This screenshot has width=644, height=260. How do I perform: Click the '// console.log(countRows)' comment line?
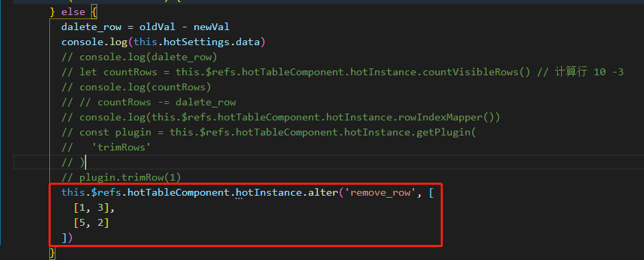pos(136,87)
